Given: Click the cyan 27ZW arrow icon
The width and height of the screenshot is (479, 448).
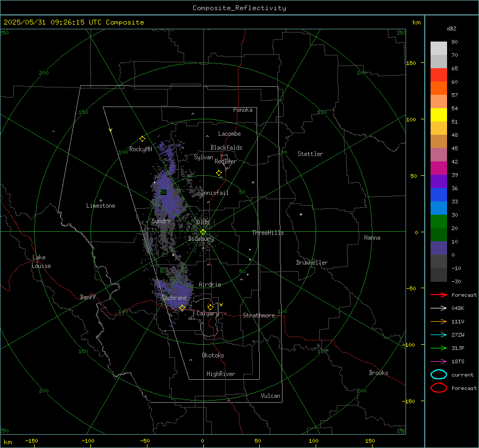Looking at the screenshot, I should [439, 335].
